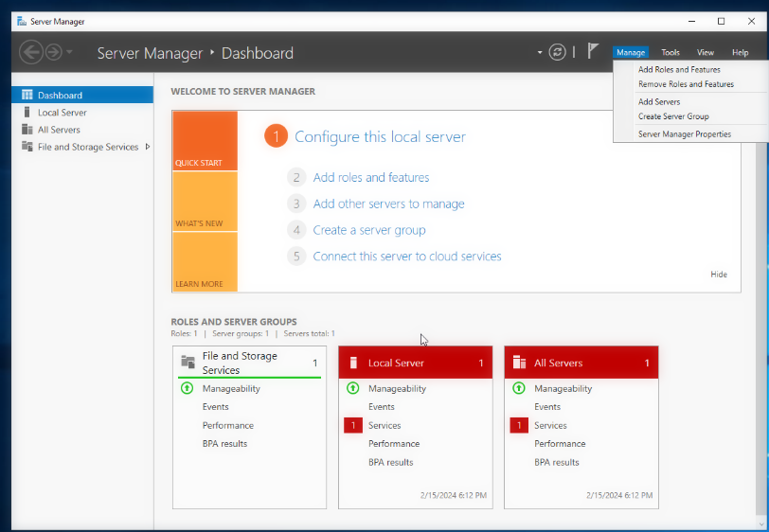Select All Servers in navigation pane
Image resolution: width=769 pixels, height=532 pixels.
coord(82,130)
